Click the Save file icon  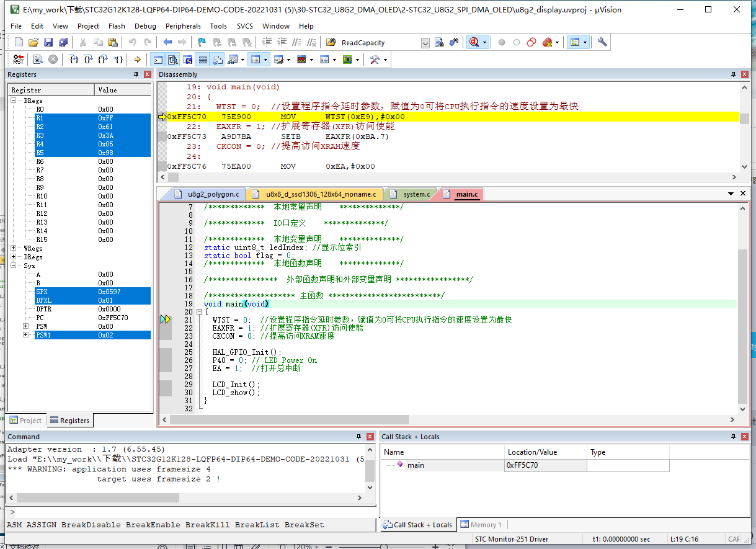[48, 43]
